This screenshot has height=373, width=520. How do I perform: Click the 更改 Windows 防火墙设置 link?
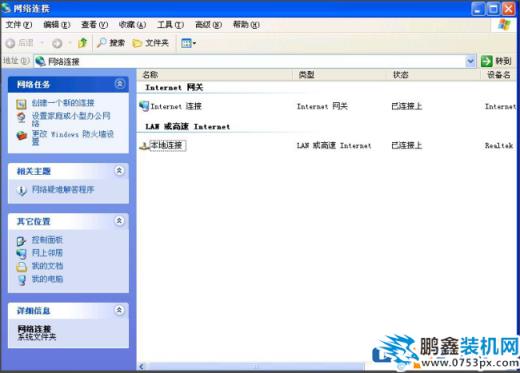[x=73, y=138]
